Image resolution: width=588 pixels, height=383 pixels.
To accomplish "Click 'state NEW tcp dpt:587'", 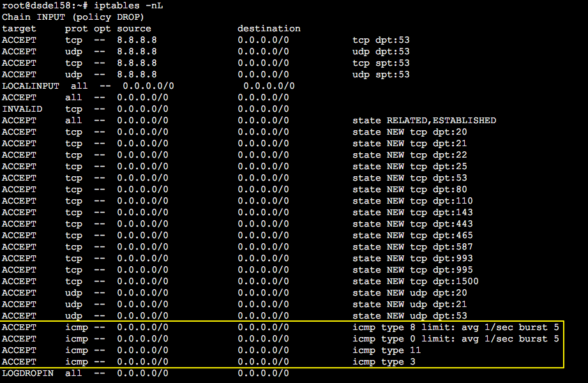I will 412,247.
